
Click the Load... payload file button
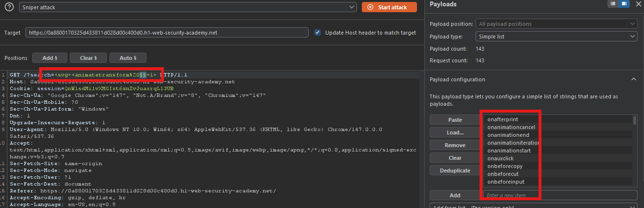(455, 132)
